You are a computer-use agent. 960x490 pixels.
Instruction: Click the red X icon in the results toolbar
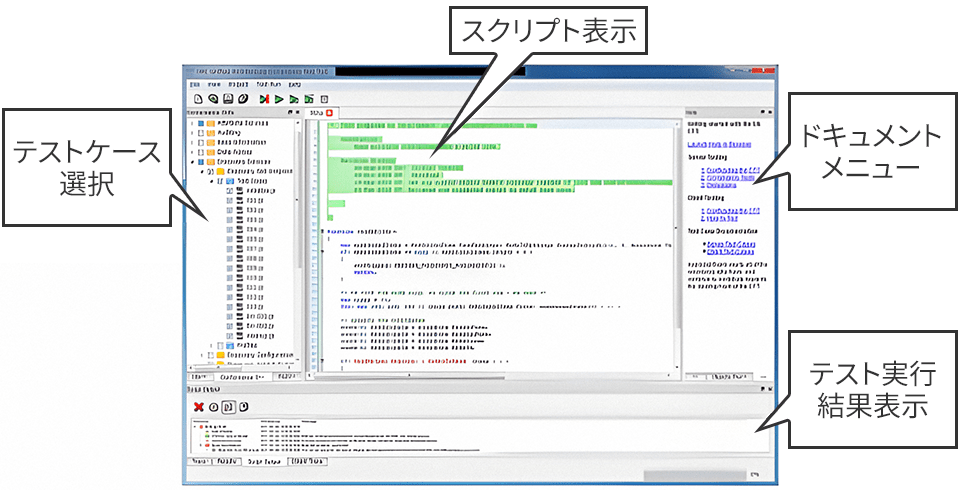(x=198, y=407)
